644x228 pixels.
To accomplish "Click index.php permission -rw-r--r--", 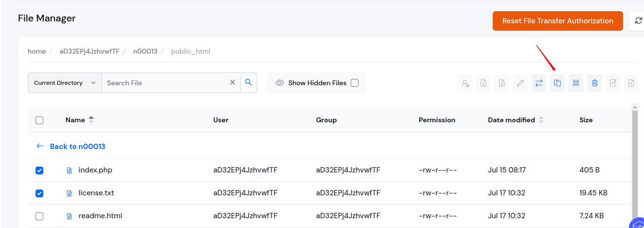I will tap(438, 170).
